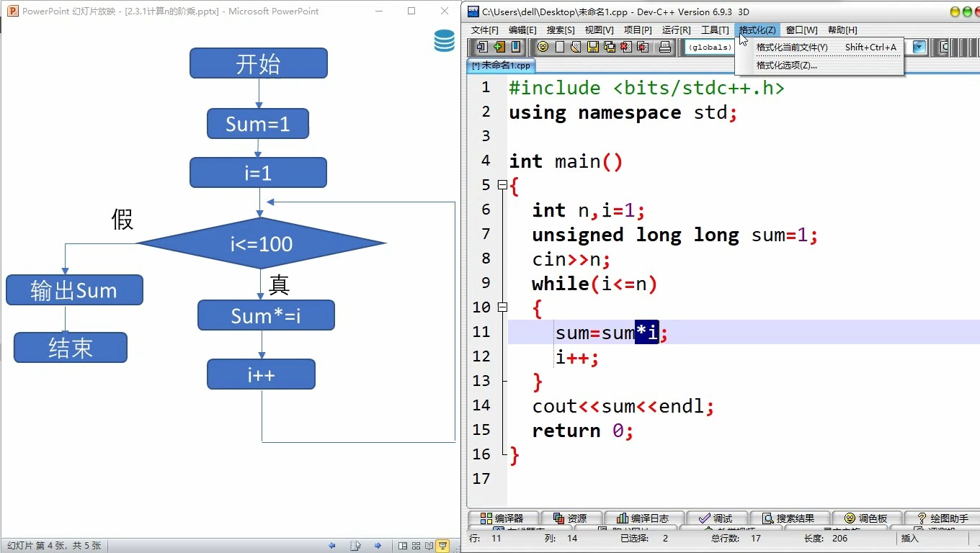Switch PowerPoint to slide sorter view
Viewport: 980px width, 553px height.
pos(416,546)
